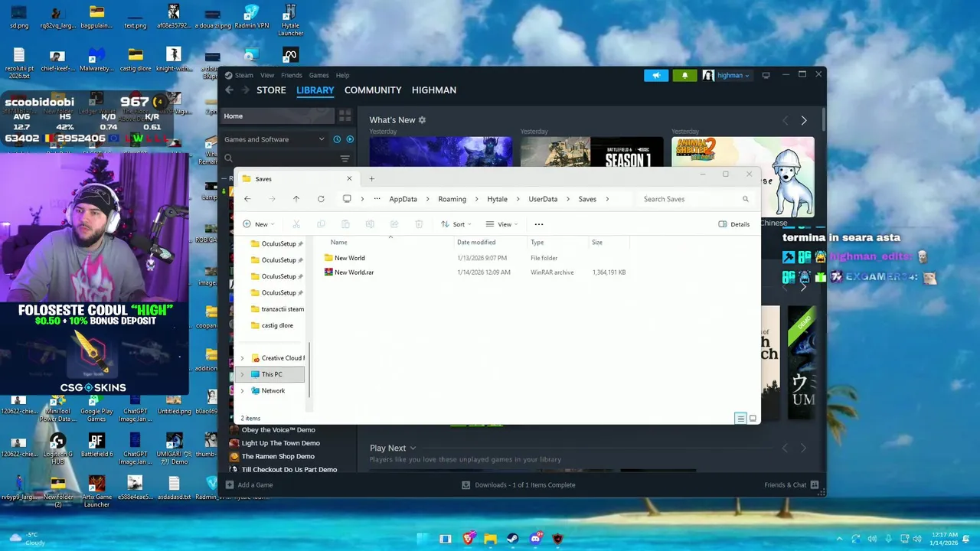
Task: Show next What's New items arrow
Action: pos(804,121)
